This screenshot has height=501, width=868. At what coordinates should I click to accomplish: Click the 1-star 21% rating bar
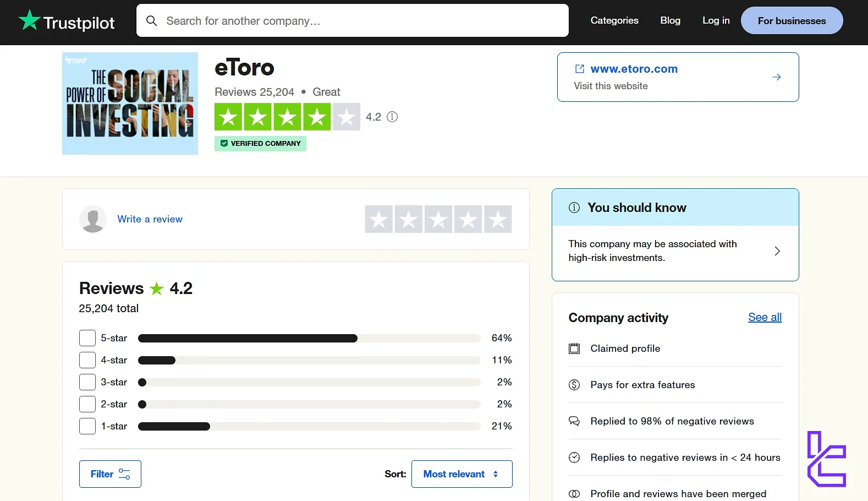[x=309, y=426]
